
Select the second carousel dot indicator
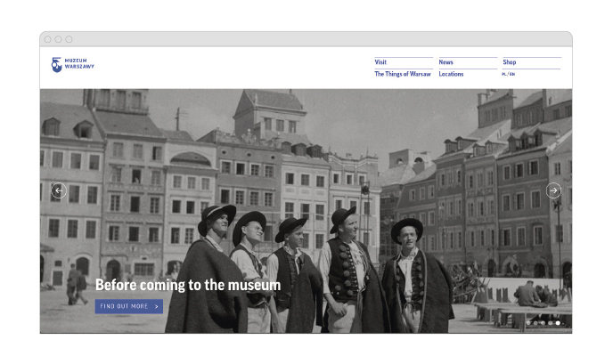[535, 323]
